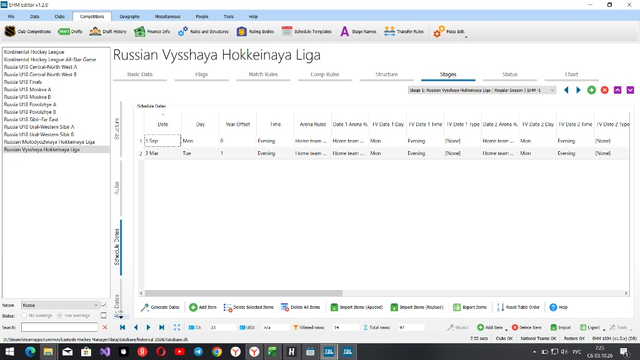Click Reset Table Order

(x=518, y=307)
